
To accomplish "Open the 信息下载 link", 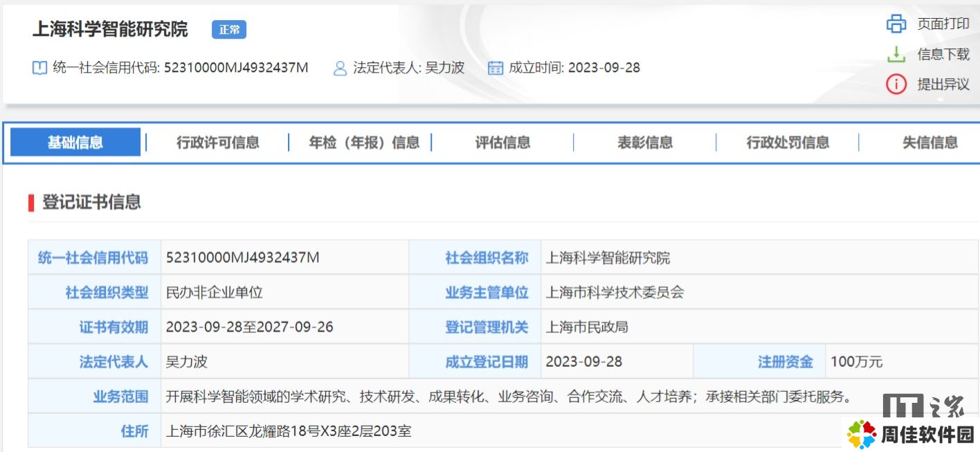I will click(943, 54).
